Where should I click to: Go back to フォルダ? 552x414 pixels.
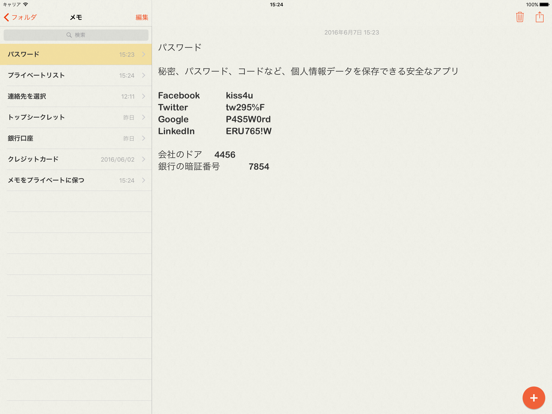pyautogui.click(x=20, y=17)
